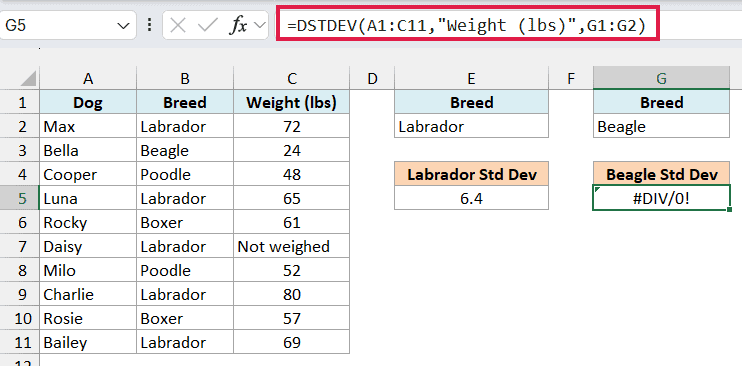Click the weight value 61
This screenshot has width=742, height=366.
click(x=292, y=222)
